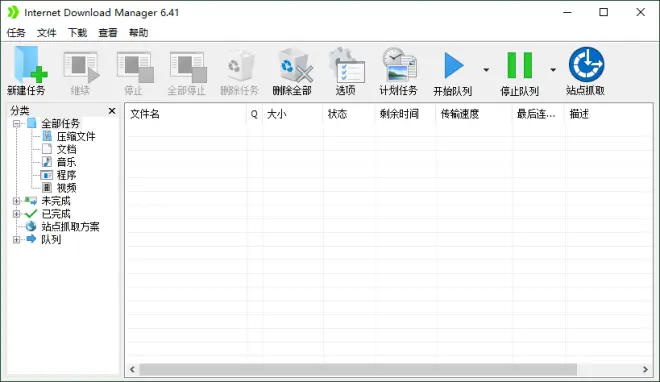This screenshot has width=660, height=382.
Task: Select the 压缩文件 category in the tree
Action: tap(76, 136)
